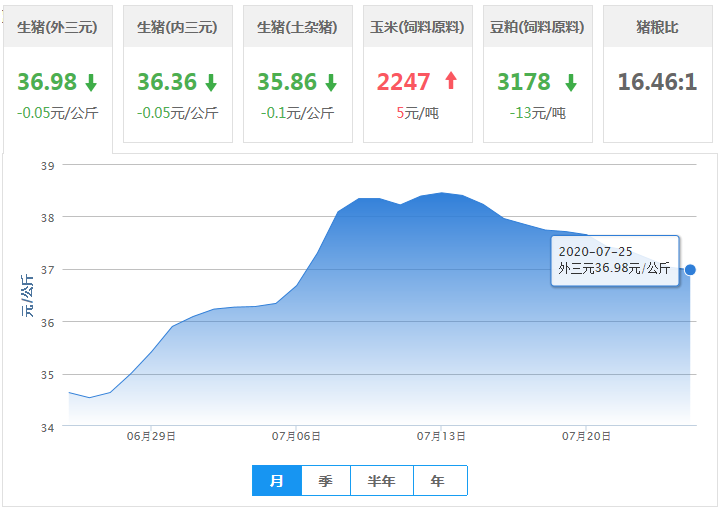Select the 生猪(外三元) price tab
The image size is (723, 513).
tap(57, 27)
